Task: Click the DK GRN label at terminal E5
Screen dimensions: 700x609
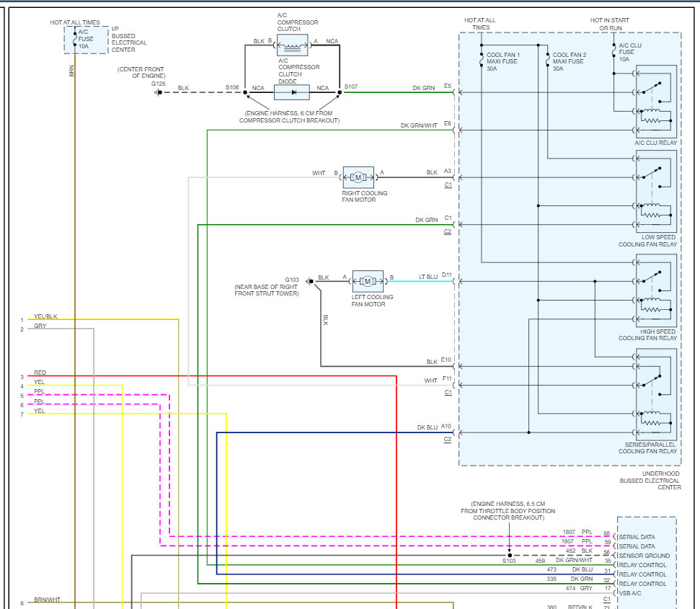Action: 423,88
